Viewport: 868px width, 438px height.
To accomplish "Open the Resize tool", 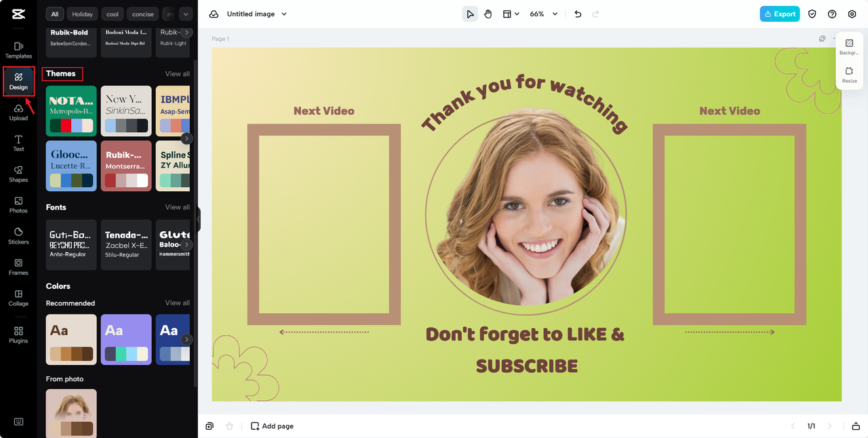I will click(849, 75).
